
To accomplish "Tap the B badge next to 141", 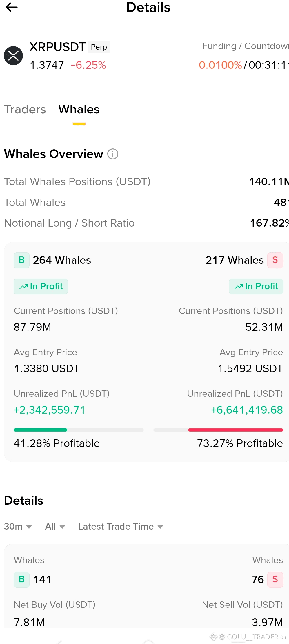I will click(21, 580).
